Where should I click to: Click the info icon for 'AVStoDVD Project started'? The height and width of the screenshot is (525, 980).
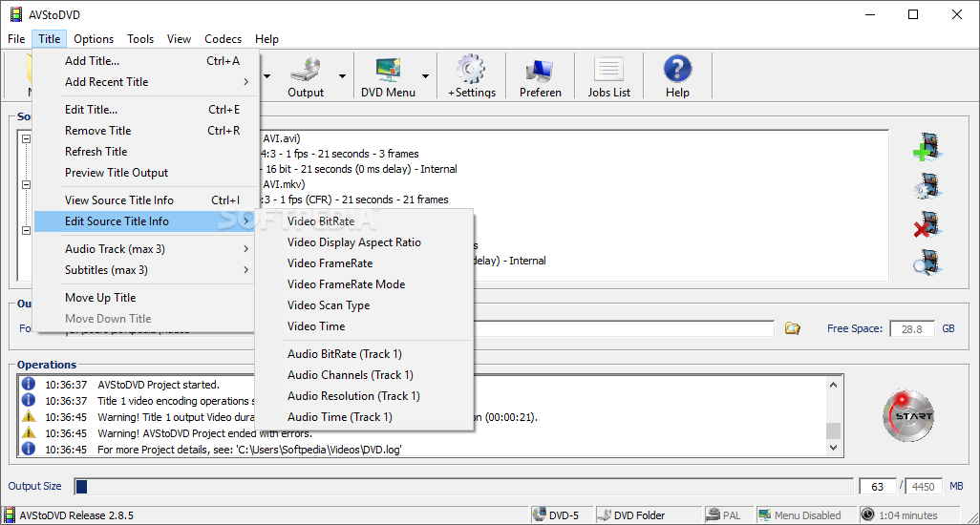29,384
